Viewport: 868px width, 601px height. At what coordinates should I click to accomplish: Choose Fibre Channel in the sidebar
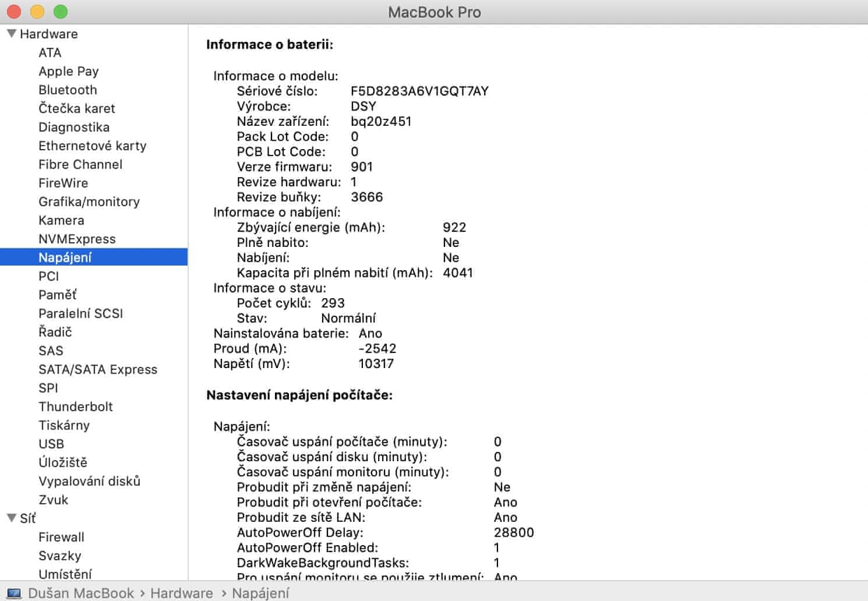(80, 164)
